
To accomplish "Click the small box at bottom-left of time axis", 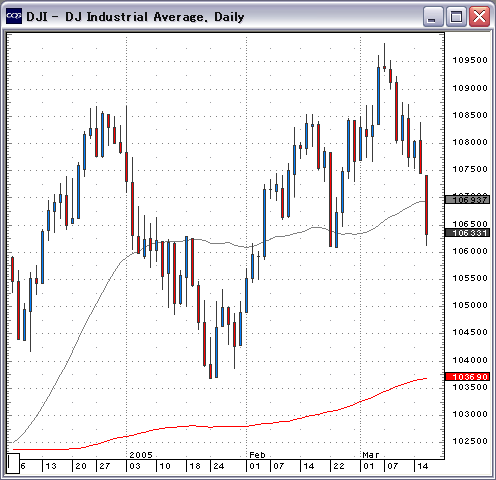I will pyautogui.click(x=13, y=463).
